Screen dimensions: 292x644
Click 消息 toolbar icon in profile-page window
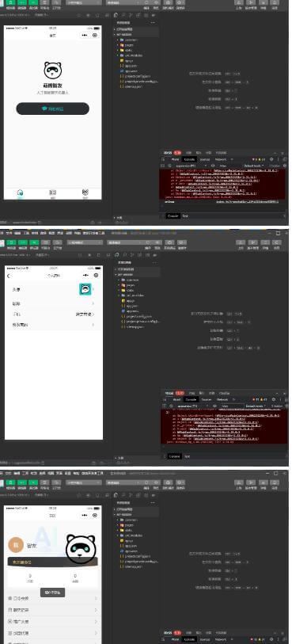point(277,242)
